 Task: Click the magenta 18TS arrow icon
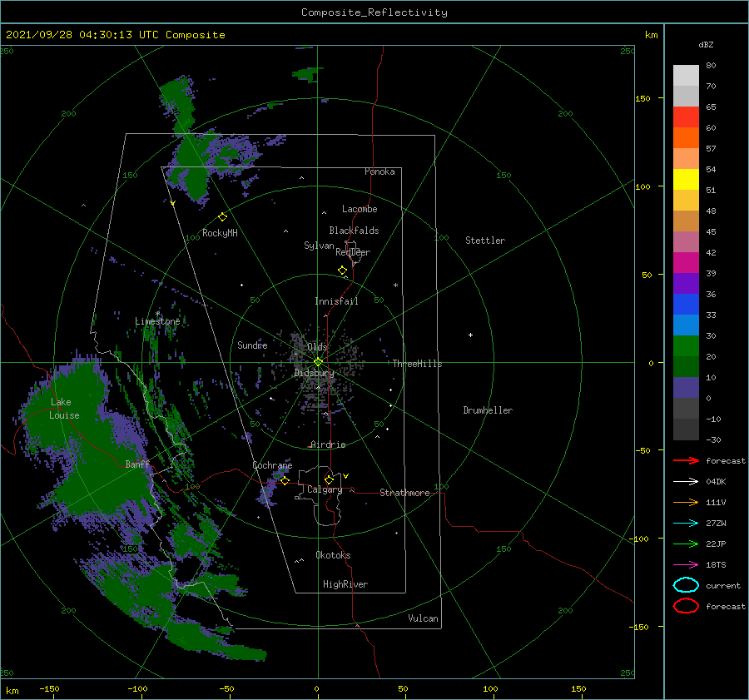686,565
